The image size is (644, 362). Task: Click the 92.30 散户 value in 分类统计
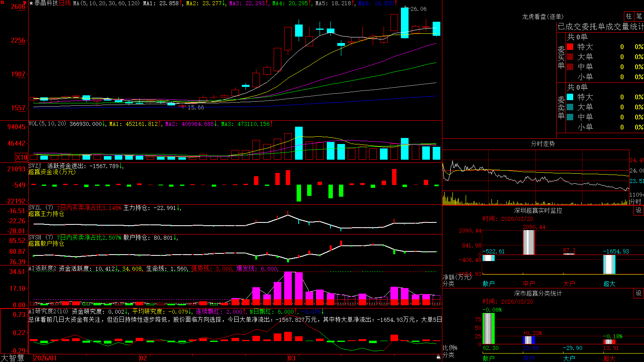(x=490, y=348)
